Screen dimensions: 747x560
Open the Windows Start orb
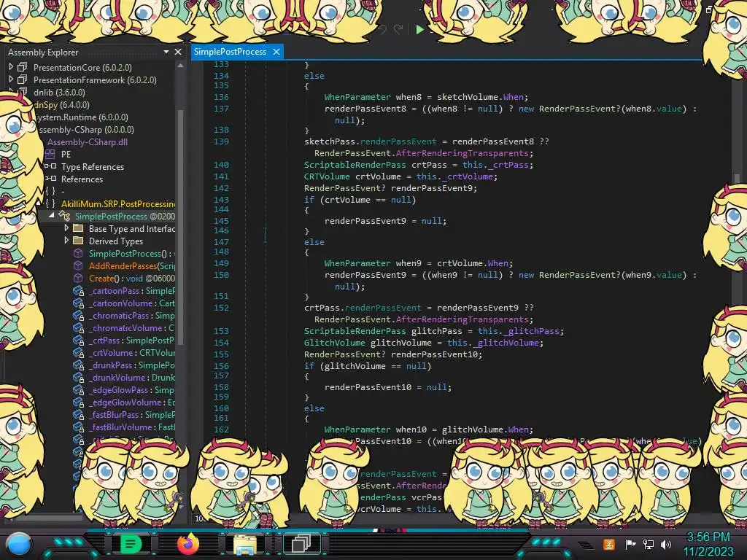click(19, 544)
